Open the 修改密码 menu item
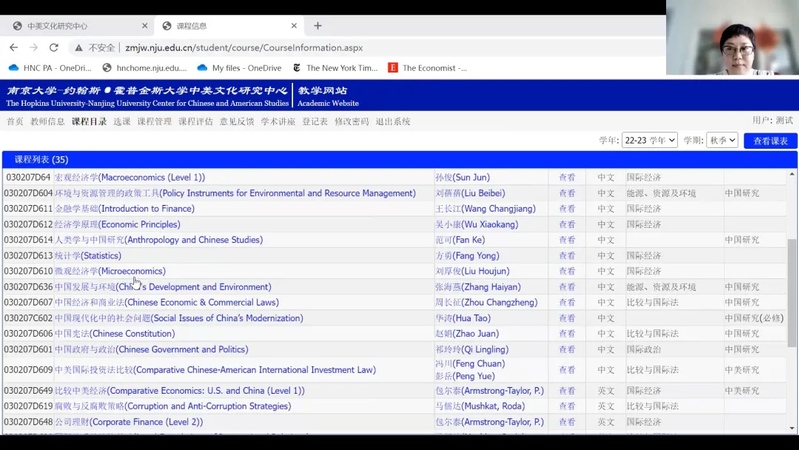The width and height of the screenshot is (799, 450). [352, 121]
